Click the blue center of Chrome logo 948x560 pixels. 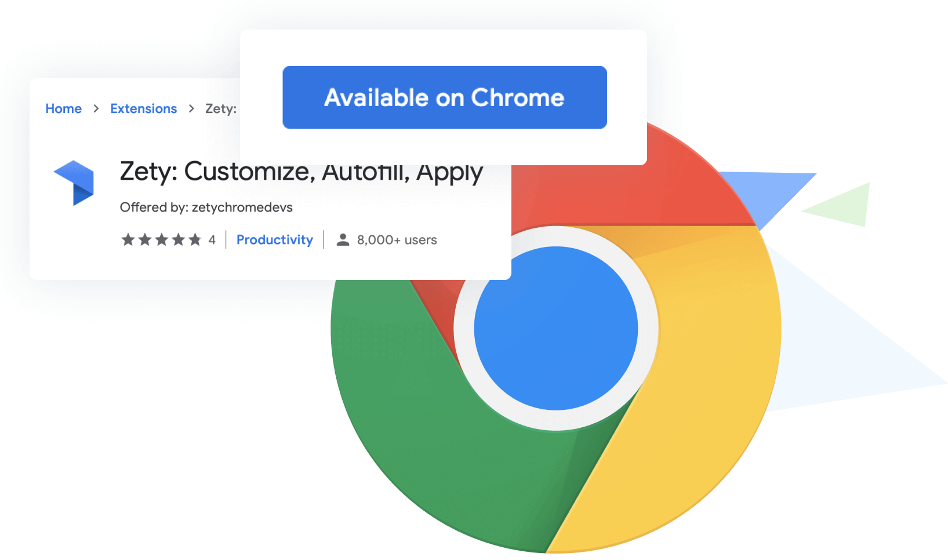(x=556, y=328)
